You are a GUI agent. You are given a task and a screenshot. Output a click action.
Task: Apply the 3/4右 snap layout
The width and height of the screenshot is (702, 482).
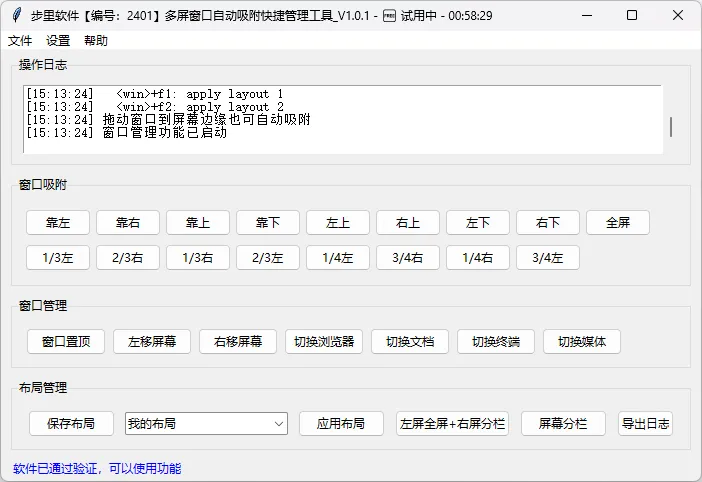point(408,257)
